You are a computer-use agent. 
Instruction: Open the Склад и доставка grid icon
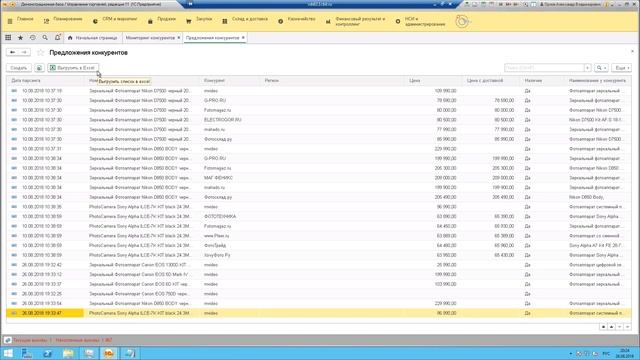pos(224,21)
